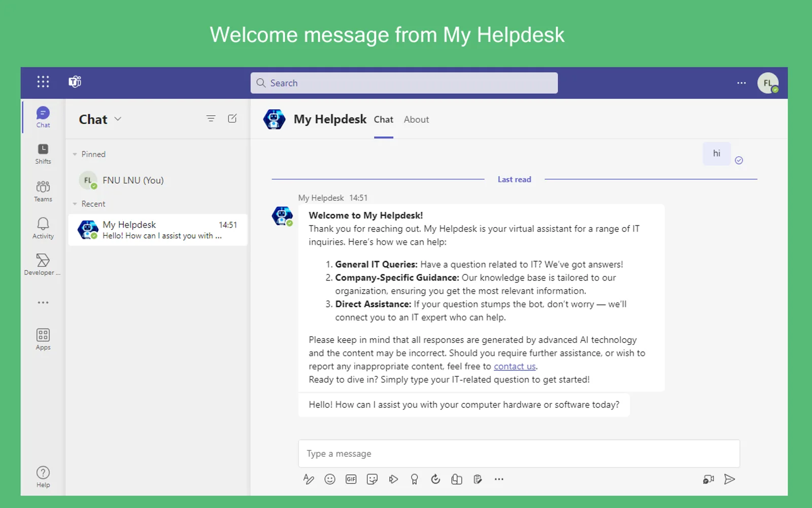Open the Developer Portal app

click(x=43, y=265)
